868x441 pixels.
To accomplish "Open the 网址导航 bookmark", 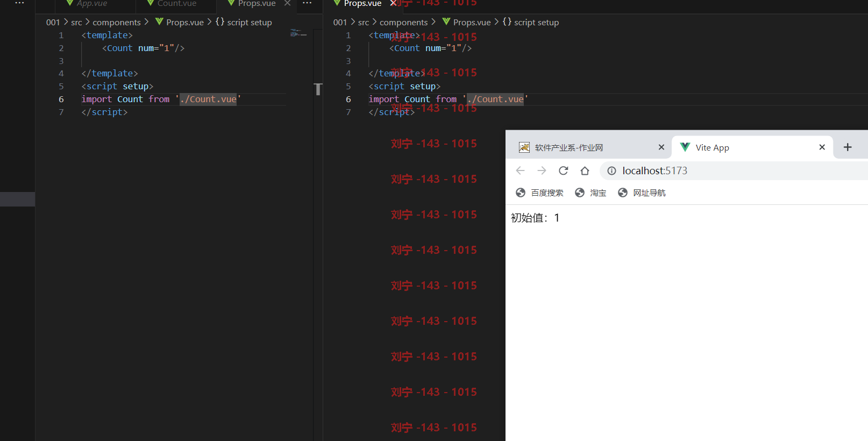I will (x=642, y=193).
